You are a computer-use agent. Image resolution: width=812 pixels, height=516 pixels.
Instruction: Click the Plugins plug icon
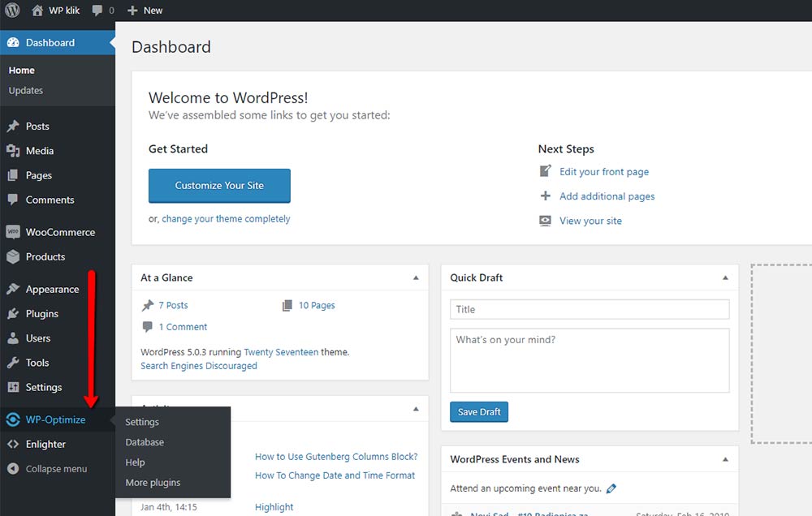tap(13, 314)
